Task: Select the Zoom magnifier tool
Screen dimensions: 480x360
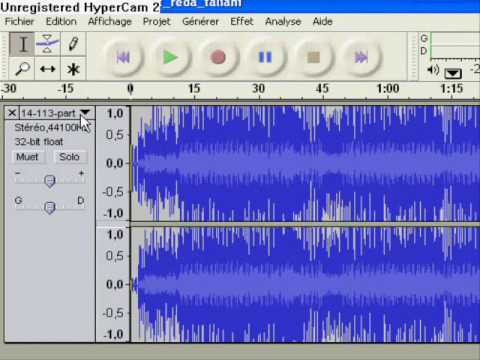Action: click(22, 69)
